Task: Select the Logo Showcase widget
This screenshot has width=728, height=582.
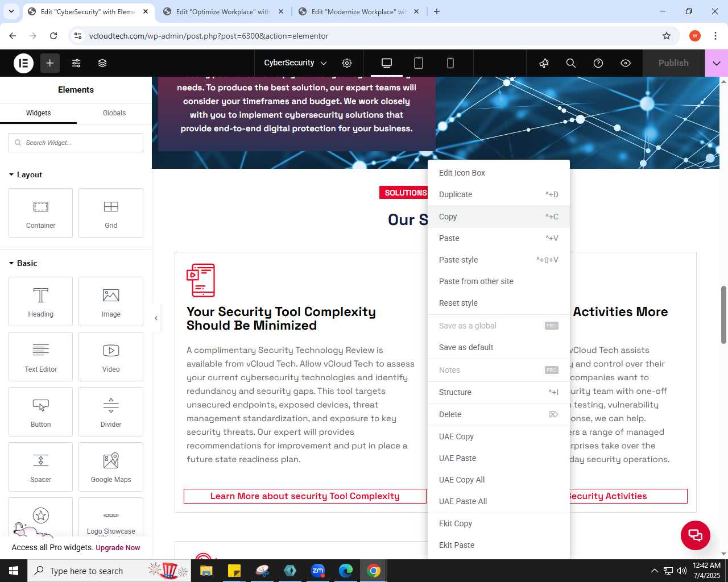Action: coord(111,517)
